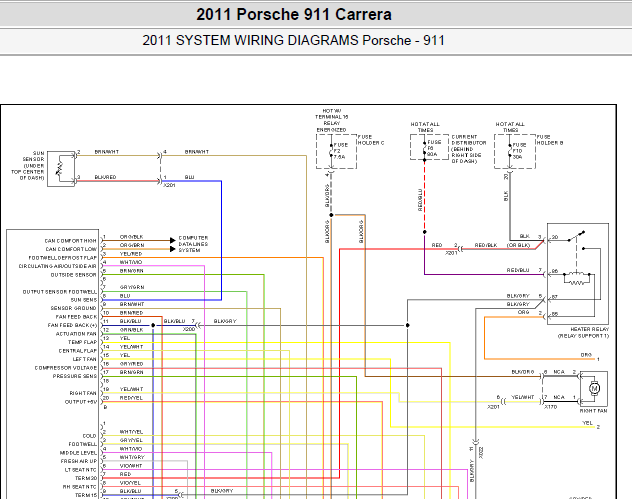
Task: Click the 'ORG/BLK' wire color label
Action: pos(131,237)
